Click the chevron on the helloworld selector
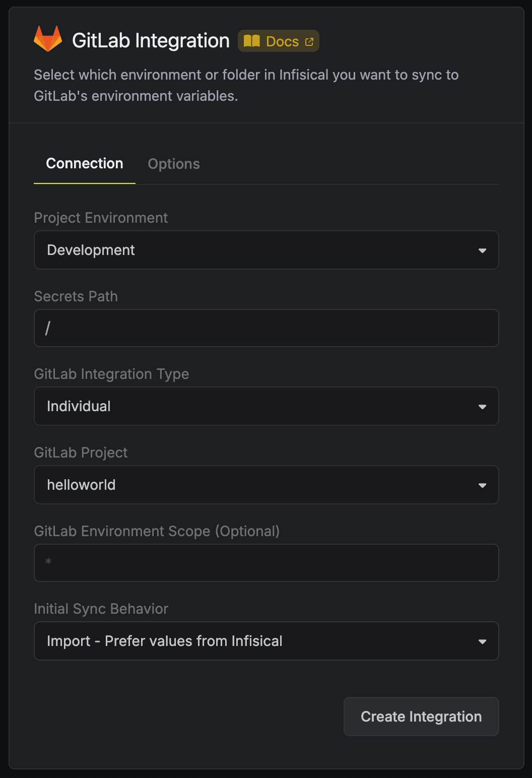 coord(483,485)
